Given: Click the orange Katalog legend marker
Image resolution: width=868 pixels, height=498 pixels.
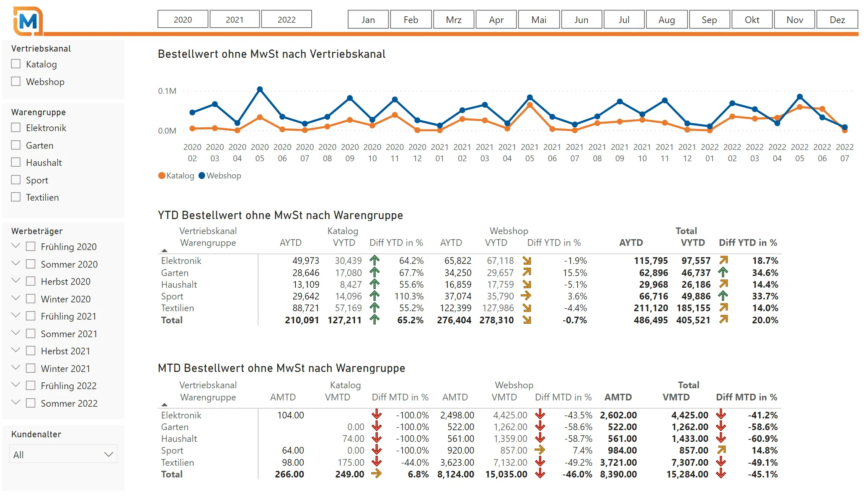Looking at the screenshot, I should pos(162,175).
